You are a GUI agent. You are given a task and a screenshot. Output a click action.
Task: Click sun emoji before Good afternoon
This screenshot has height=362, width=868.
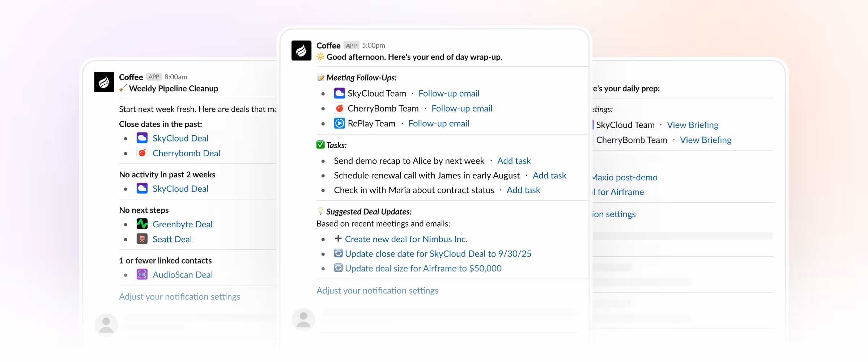[320, 56]
